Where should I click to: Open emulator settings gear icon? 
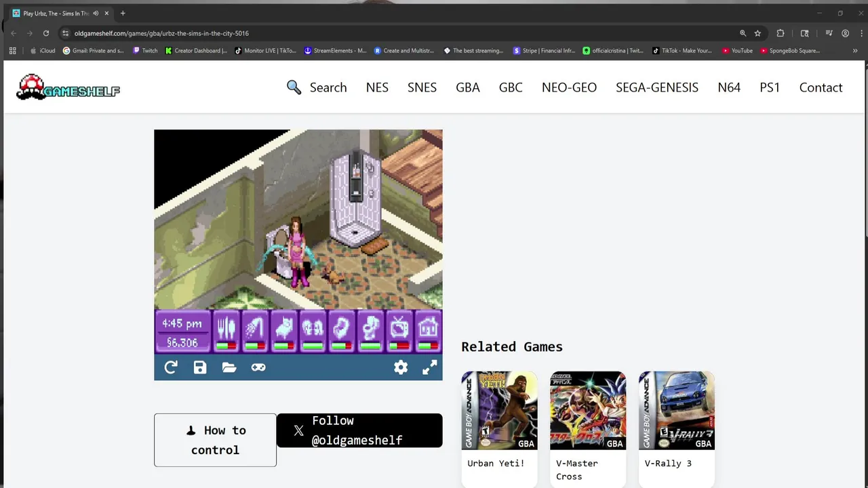[401, 367]
